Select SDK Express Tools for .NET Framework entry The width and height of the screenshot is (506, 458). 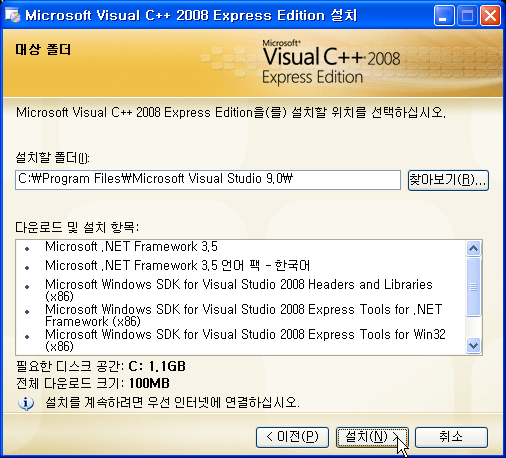click(243, 315)
